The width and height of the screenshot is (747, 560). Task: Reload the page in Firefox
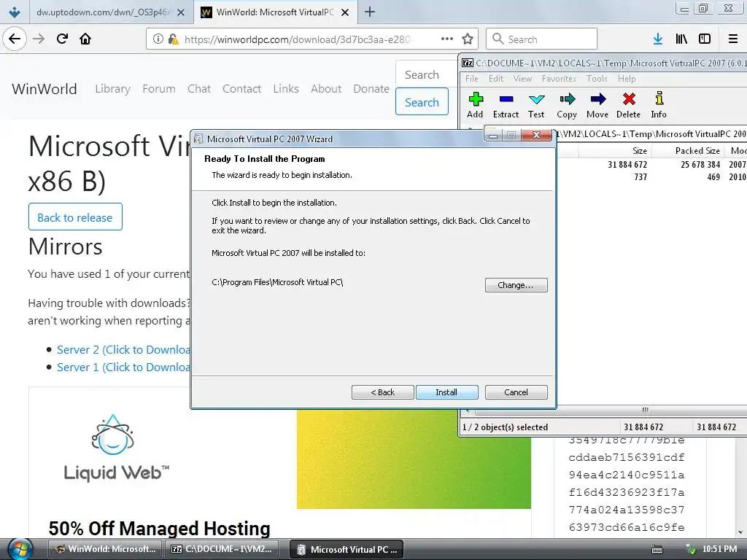coord(62,39)
